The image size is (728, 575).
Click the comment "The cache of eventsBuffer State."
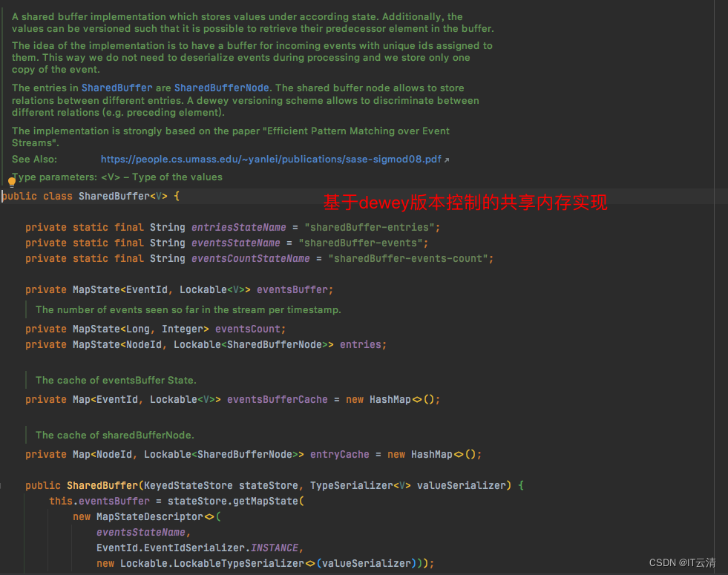pos(116,380)
